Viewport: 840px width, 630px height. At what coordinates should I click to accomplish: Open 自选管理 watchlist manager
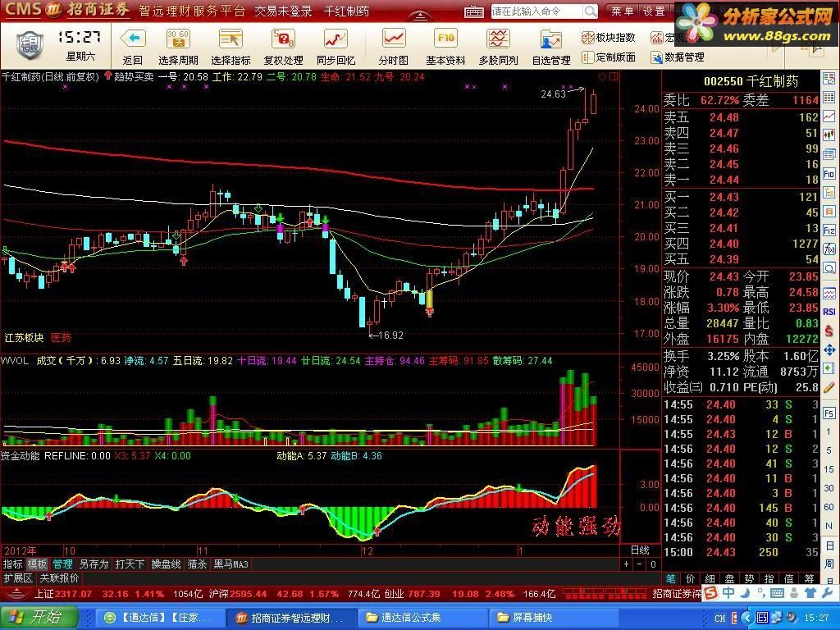coord(550,47)
